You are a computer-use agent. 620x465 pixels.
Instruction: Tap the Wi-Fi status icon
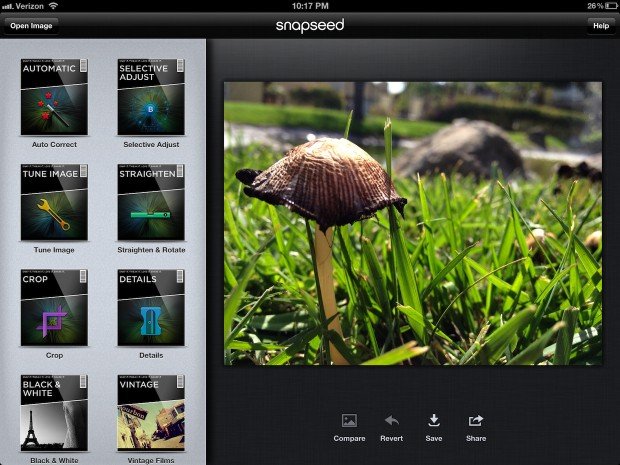coord(53,6)
